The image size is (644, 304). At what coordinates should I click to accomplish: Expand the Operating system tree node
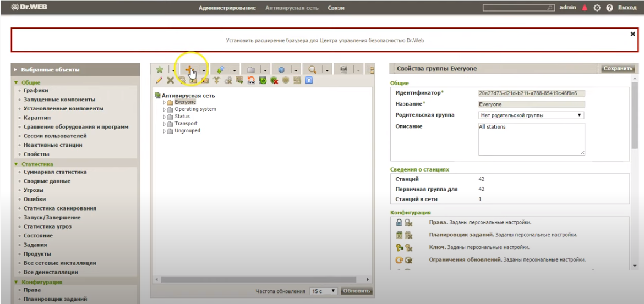pyautogui.click(x=164, y=109)
